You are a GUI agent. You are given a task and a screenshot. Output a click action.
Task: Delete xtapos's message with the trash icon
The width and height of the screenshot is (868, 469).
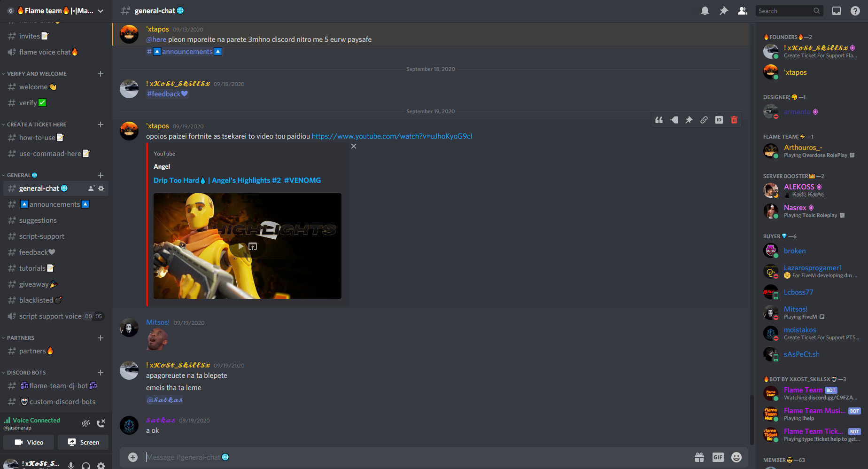735,120
